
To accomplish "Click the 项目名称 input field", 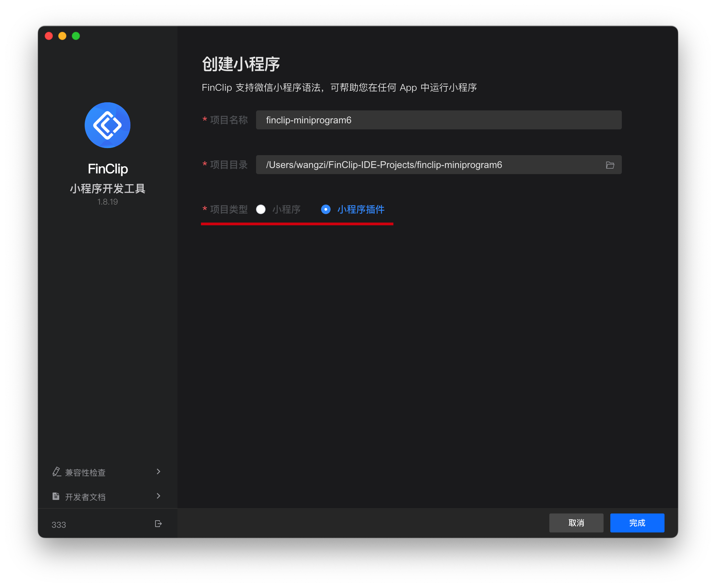I will pos(438,120).
